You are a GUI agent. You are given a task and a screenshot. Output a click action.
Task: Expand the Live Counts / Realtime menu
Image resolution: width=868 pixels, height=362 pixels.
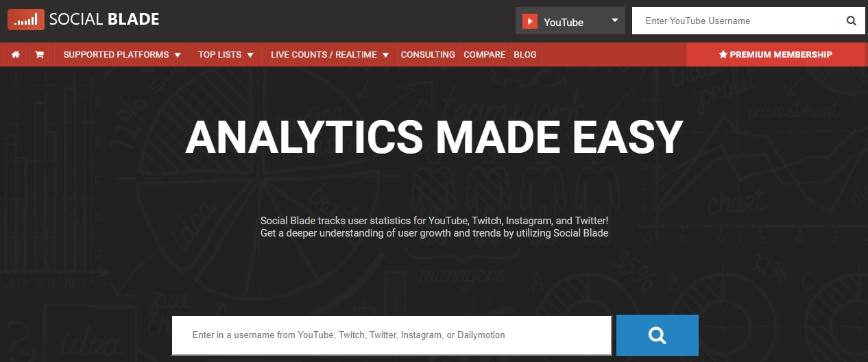(330, 55)
